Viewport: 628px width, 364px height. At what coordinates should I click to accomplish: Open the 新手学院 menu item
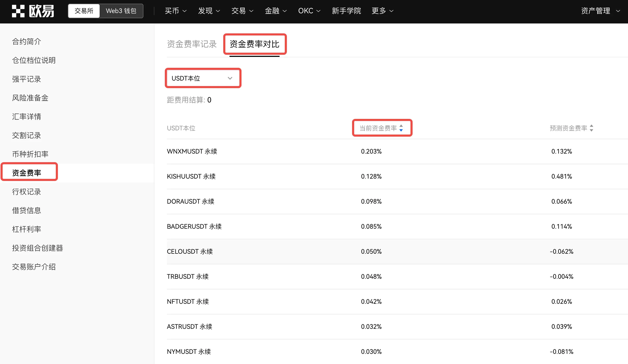pyautogui.click(x=346, y=11)
